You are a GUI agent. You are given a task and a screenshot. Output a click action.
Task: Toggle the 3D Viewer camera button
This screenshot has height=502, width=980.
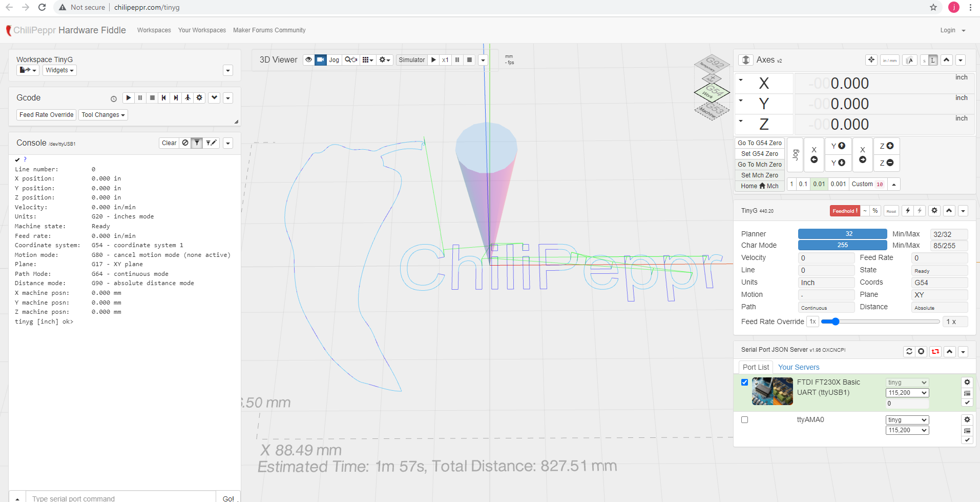coord(321,60)
